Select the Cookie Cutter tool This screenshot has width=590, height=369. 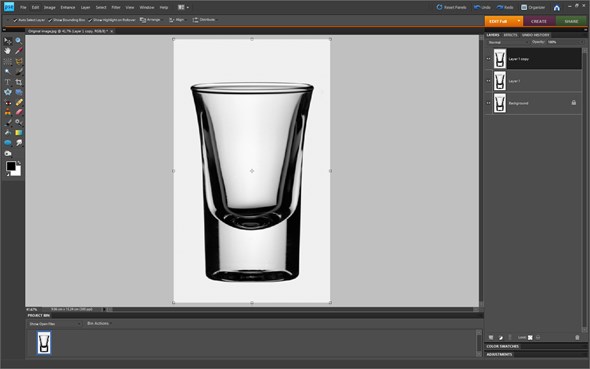[x=8, y=92]
